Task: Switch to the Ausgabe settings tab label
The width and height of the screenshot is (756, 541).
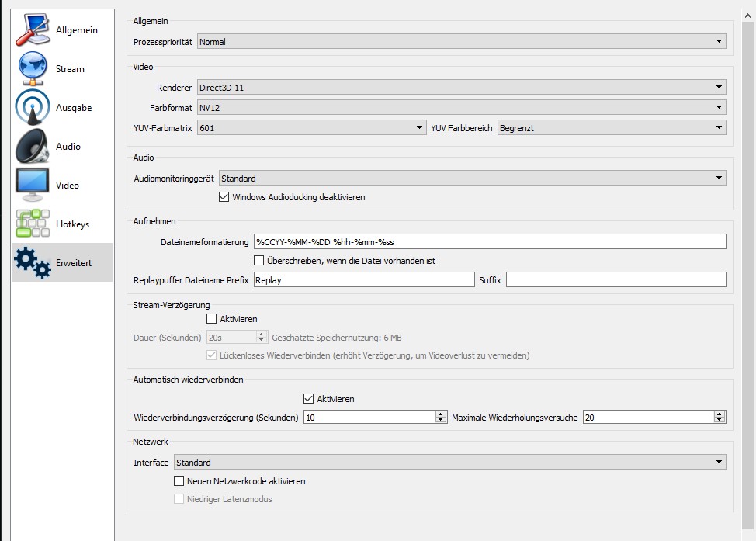Action: tap(74, 108)
